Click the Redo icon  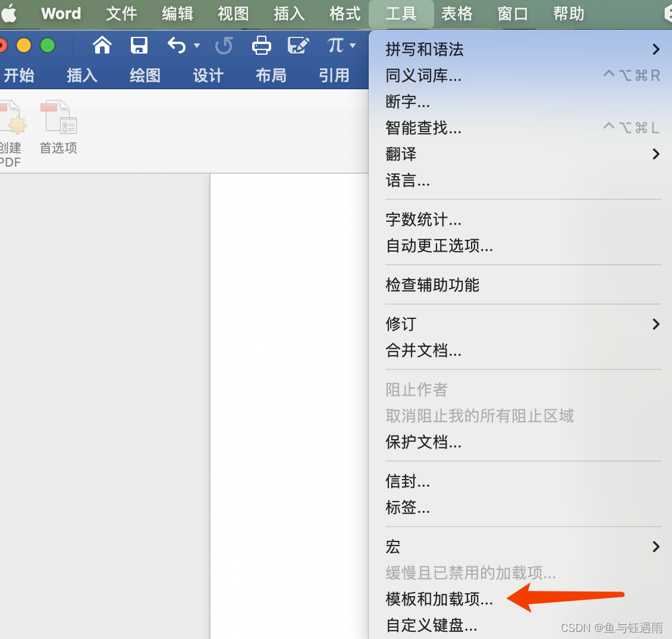pos(224,45)
